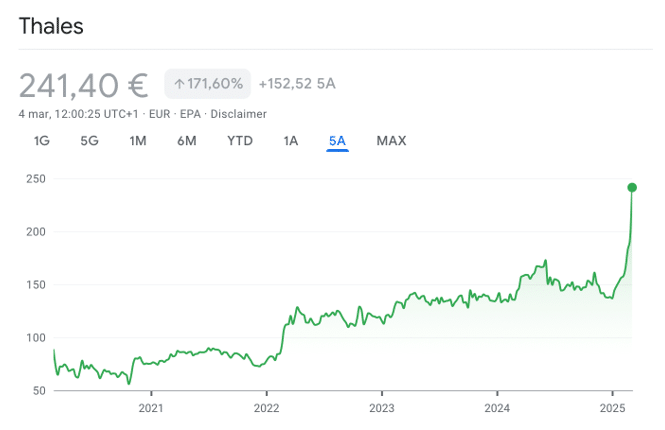This screenshot has width=665, height=430.
Task: Click the EUR currency label
Action: pos(159,114)
